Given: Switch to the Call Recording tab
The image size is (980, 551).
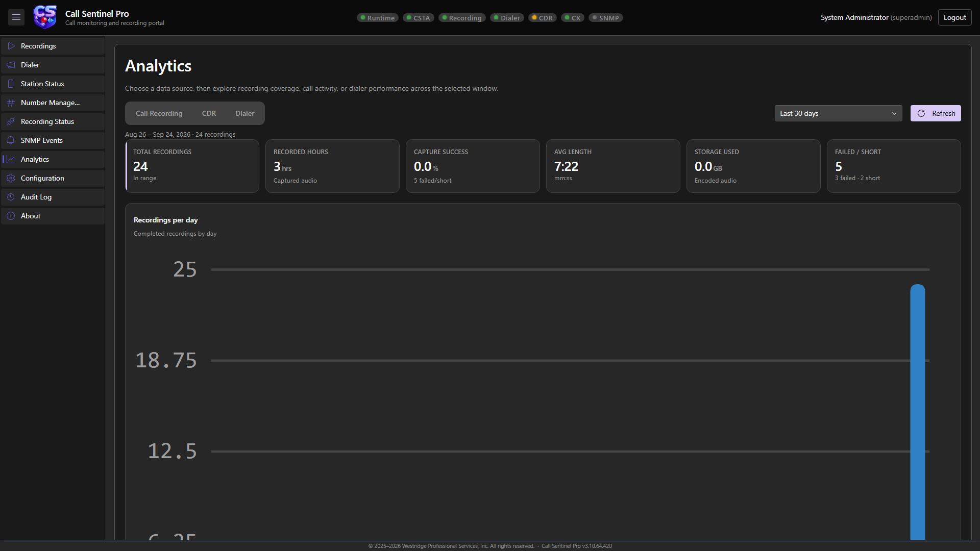Looking at the screenshot, I should (x=159, y=113).
